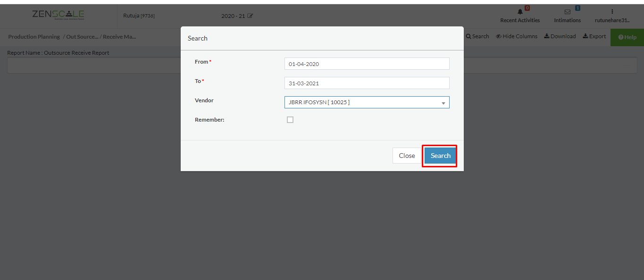Click the rutunehare31.. account label
Viewport: 644px width, 280px height.
point(612,20)
